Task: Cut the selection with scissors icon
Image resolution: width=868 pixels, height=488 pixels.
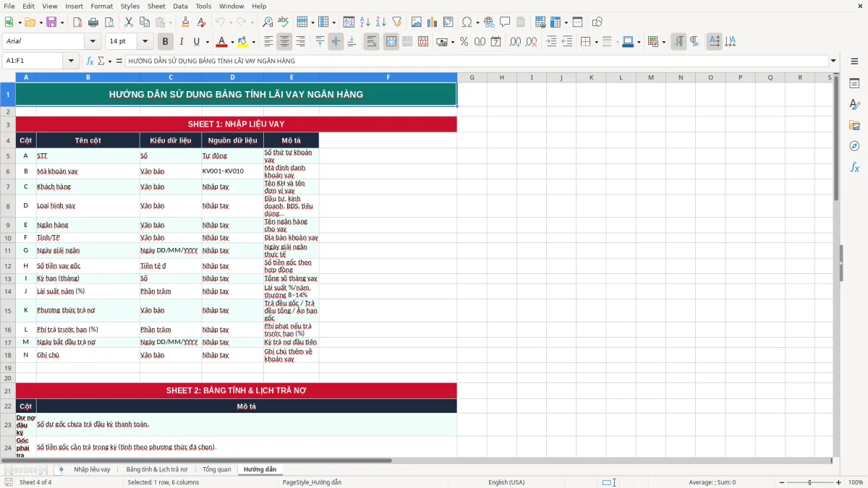Action: [x=129, y=22]
